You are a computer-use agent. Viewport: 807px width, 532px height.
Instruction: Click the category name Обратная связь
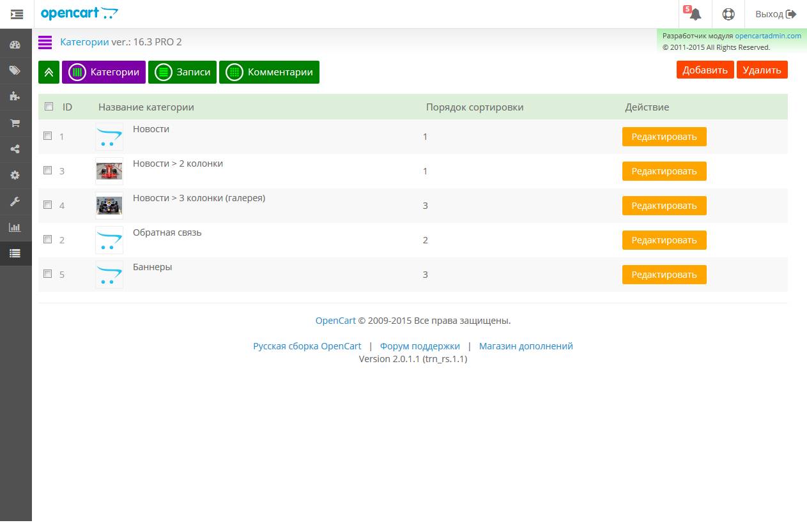click(167, 232)
